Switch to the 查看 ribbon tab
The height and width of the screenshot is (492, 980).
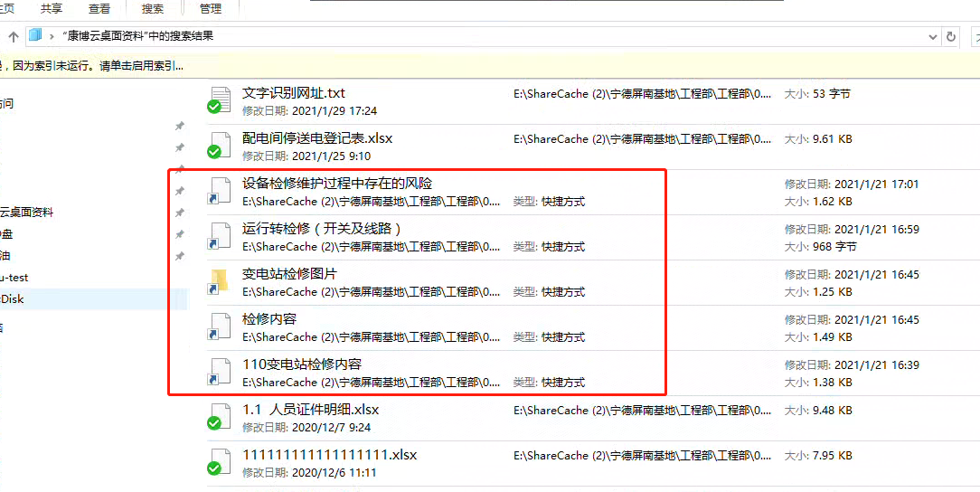point(101,9)
